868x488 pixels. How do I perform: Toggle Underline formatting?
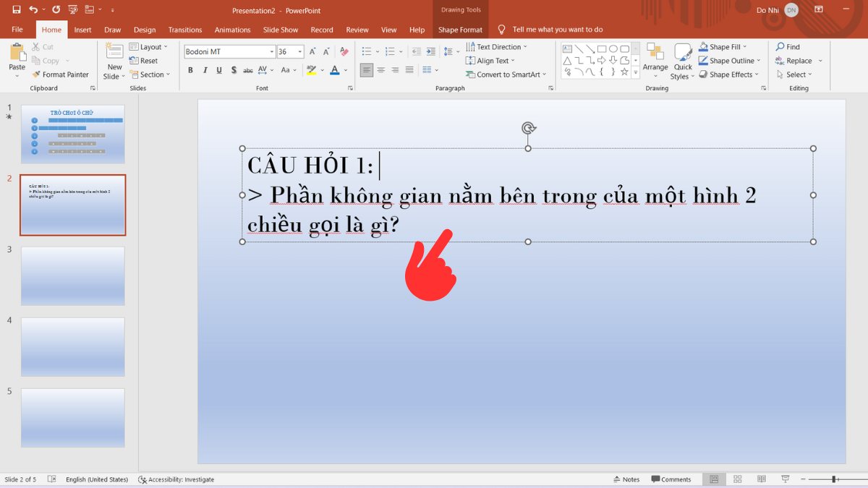[219, 70]
